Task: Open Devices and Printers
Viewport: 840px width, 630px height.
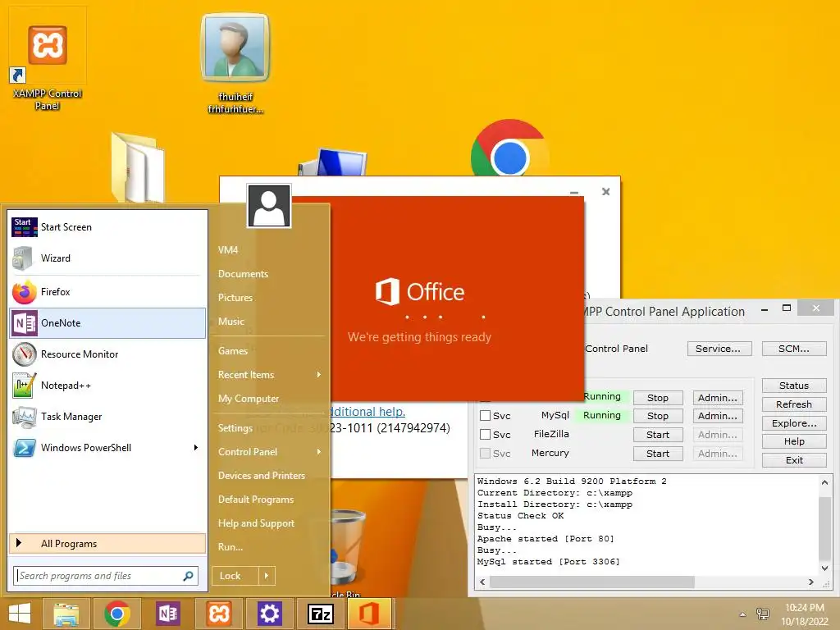Action: click(x=262, y=475)
